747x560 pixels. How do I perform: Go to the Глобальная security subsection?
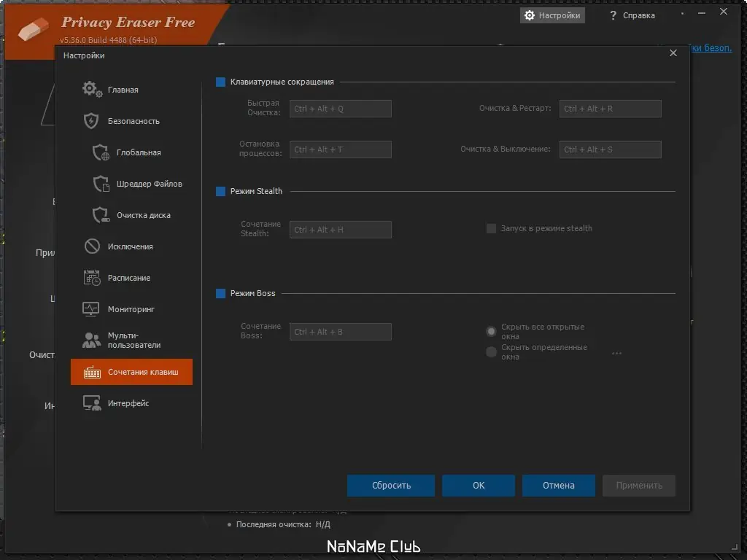pos(131,152)
